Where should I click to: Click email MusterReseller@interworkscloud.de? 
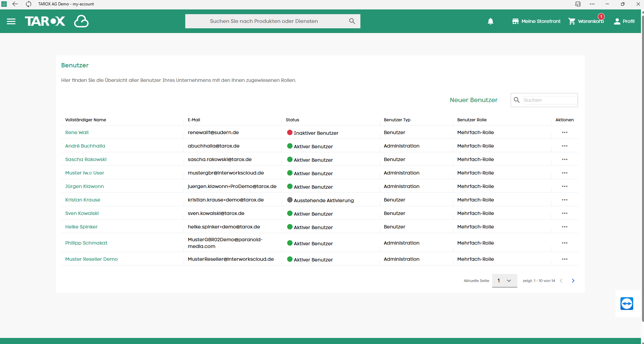click(231, 259)
